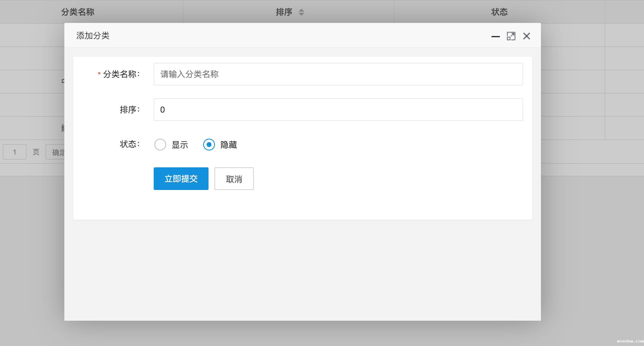This screenshot has height=346, width=644.
Task: Close the 添加分类 dialog with X
Action: tap(526, 36)
